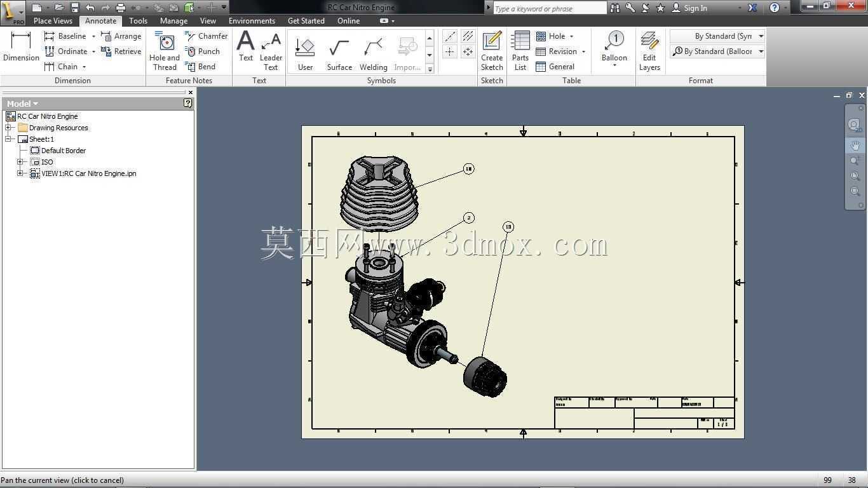
Task: Insert a Parts List table
Action: (520, 51)
